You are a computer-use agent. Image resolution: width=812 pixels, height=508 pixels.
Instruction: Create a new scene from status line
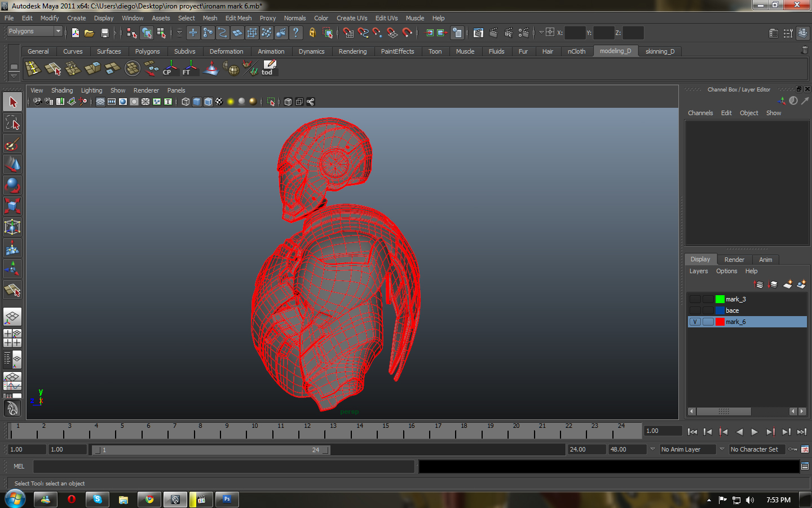(76, 33)
